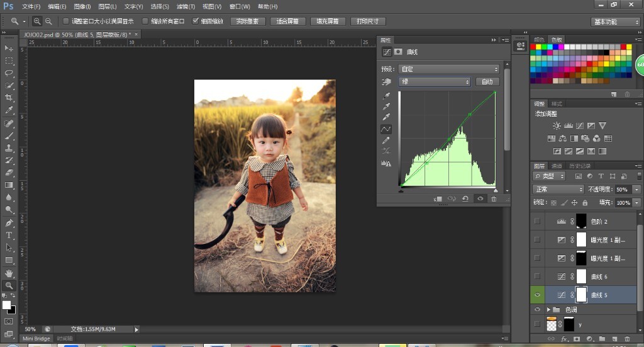Click 自动 button in Curves panel
This screenshot has width=644, height=347.
tap(487, 82)
